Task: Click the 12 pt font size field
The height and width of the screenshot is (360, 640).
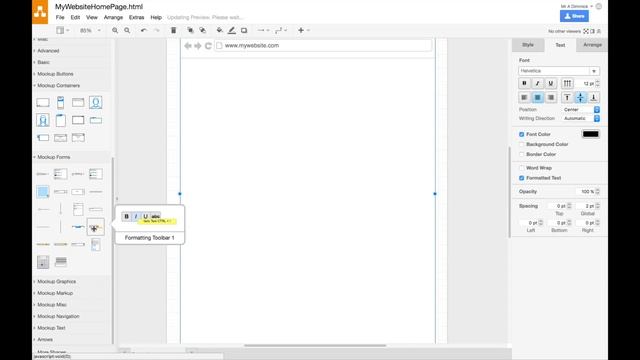Action: coord(588,83)
